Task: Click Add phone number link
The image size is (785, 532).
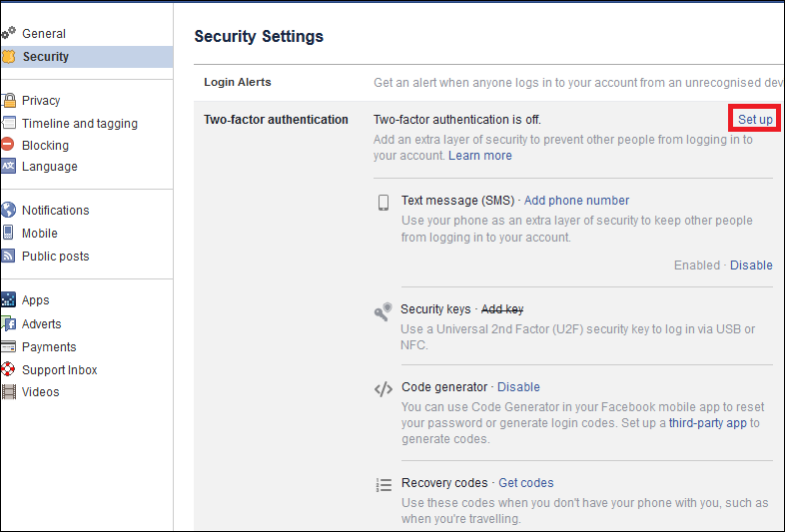Action: point(576,201)
